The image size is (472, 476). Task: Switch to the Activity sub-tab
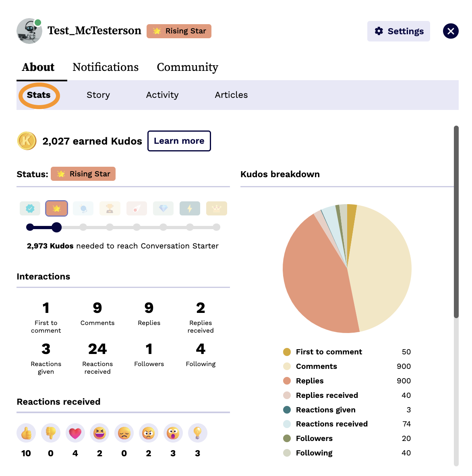click(x=162, y=95)
